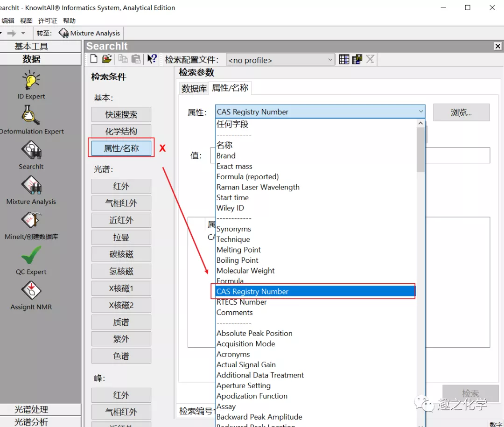504x427 pixels.
Task: Click the 质谱 button
Action: (x=121, y=322)
